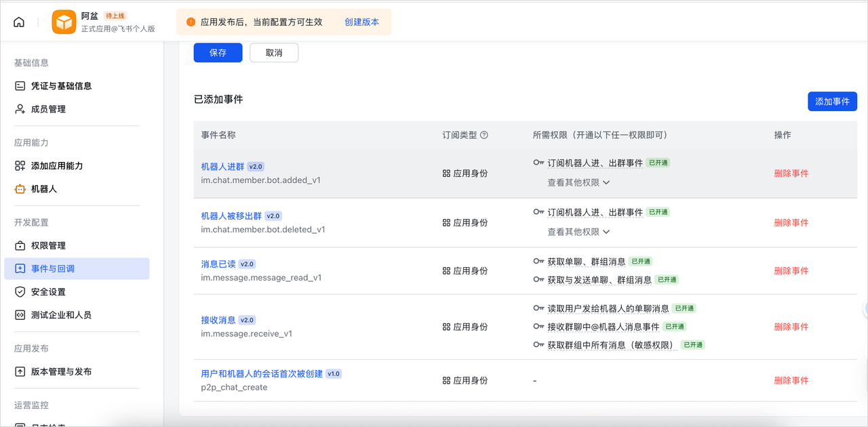Expand 查看其他权限 in 机器人进群 row
This screenshot has width=868, height=427.
[578, 182]
